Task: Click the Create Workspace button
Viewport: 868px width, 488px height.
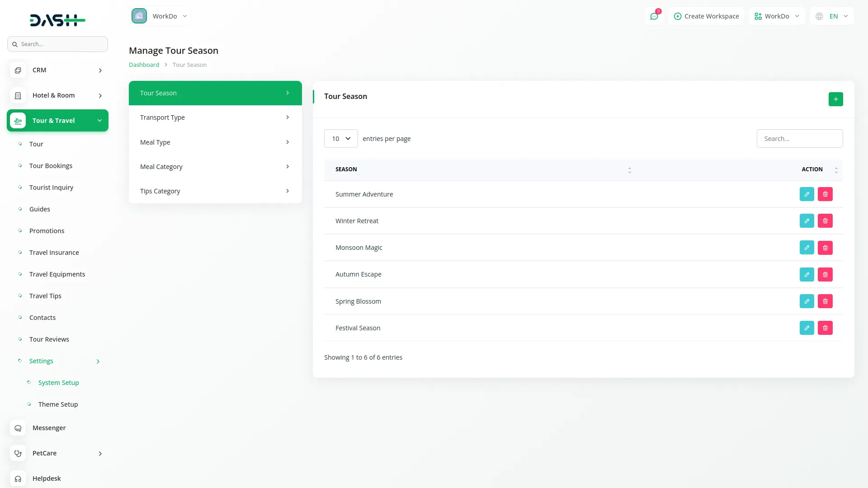Action: point(706,16)
